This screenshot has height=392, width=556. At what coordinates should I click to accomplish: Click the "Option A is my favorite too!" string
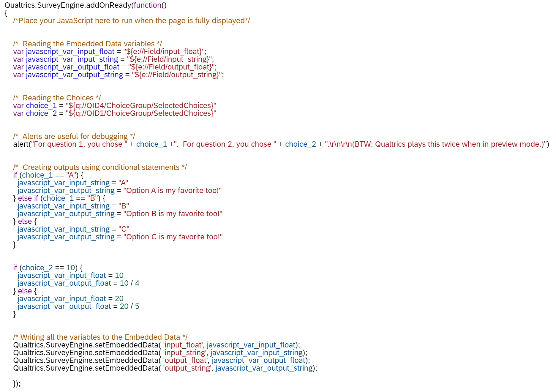click(172, 191)
